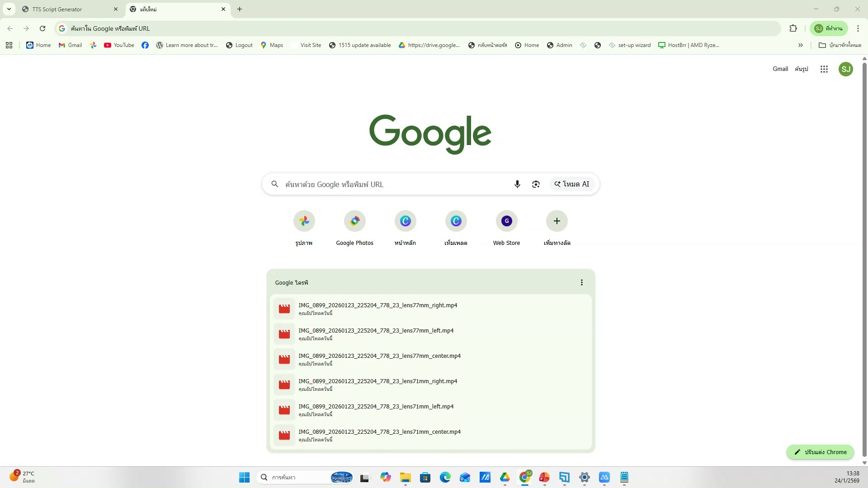Viewport: 868px width, 488px height.
Task: Open the Google Drive card options menu
Action: (581, 283)
